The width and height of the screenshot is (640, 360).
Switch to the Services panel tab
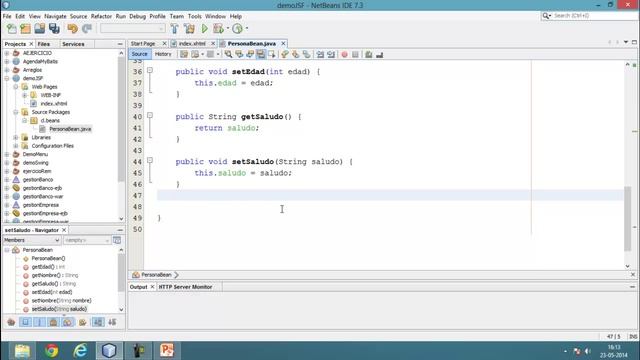pyautogui.click(x=73, y=44)
